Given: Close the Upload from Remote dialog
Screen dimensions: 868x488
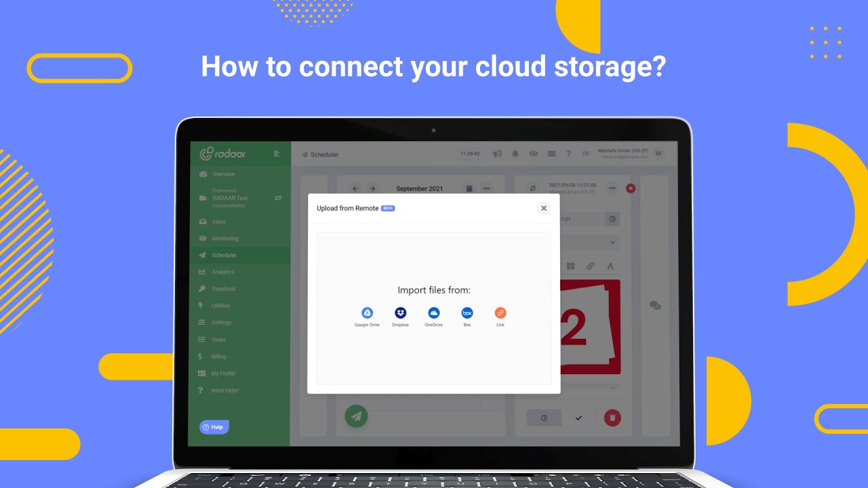Looking at the screenshot, I should coord(543,208).
